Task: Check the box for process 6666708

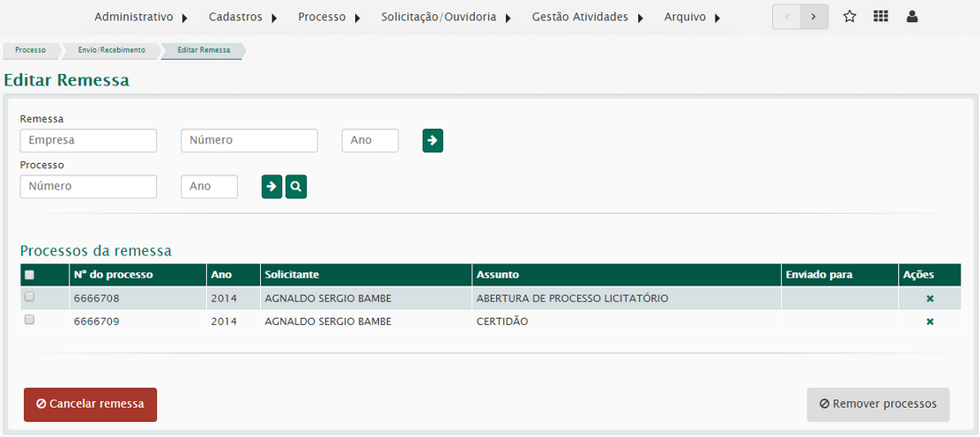Action: coord(29,297)
